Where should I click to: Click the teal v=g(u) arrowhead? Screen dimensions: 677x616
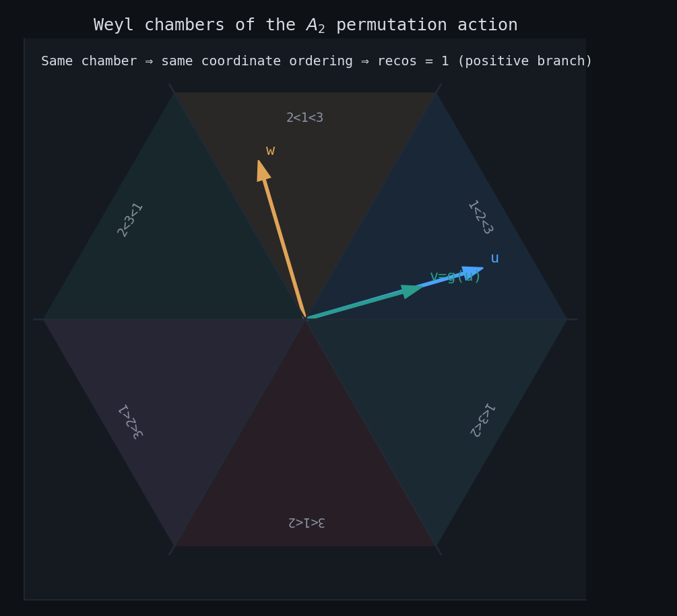pos(412,292)
